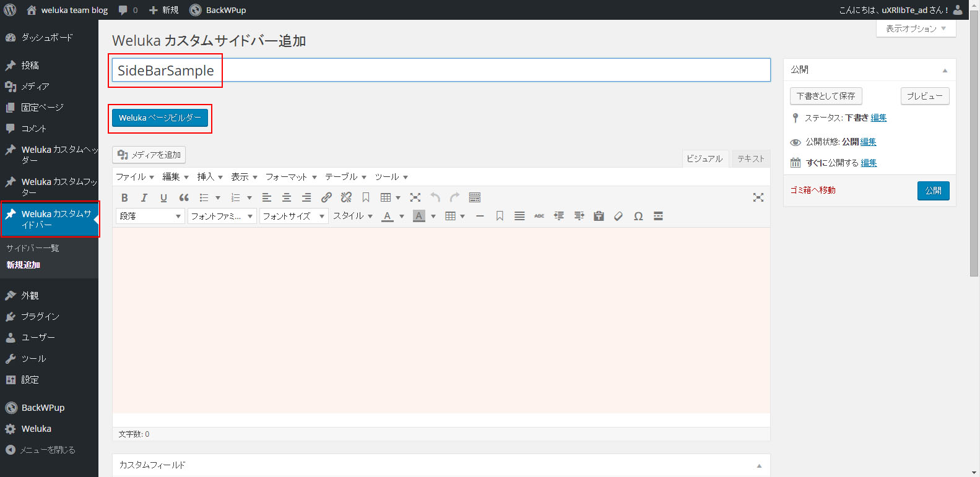The width and height of the screenshot is (980, 477).
Task: Decrease indent with the outdent icon
Action: click(x=559, y=216)
